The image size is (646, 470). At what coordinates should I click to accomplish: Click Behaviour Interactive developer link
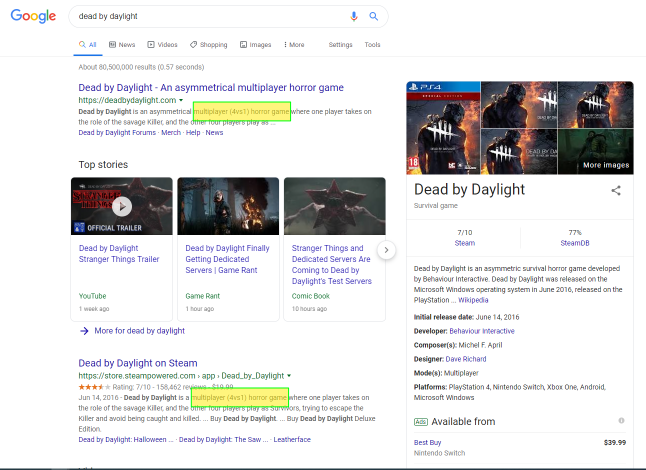pos(482,331)
